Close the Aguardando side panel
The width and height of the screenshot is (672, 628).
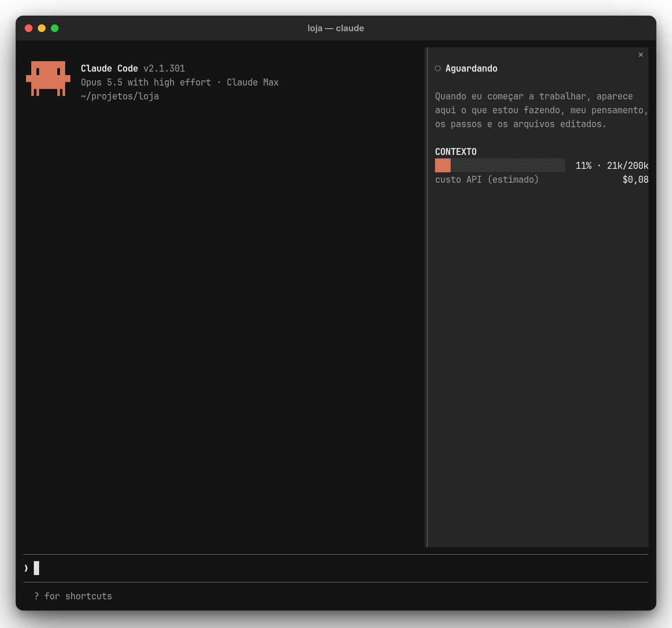(x=641, y=55)
